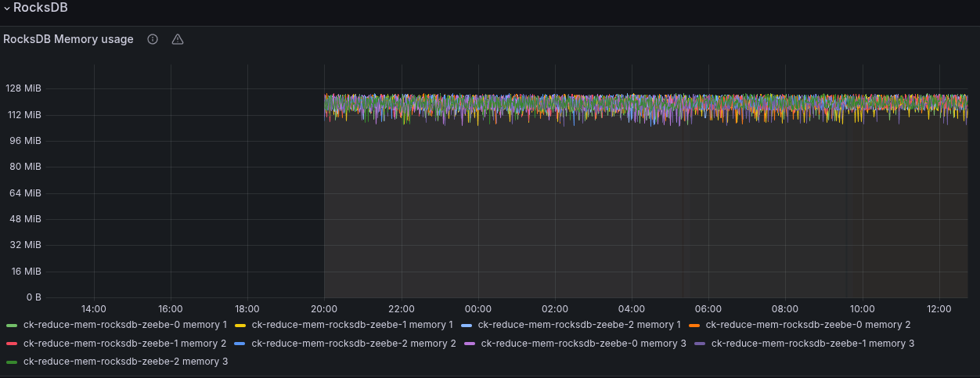Select legend item zeebe-1 memory 2
This screenshot has height=378, width=980.
tap(125, 343)
